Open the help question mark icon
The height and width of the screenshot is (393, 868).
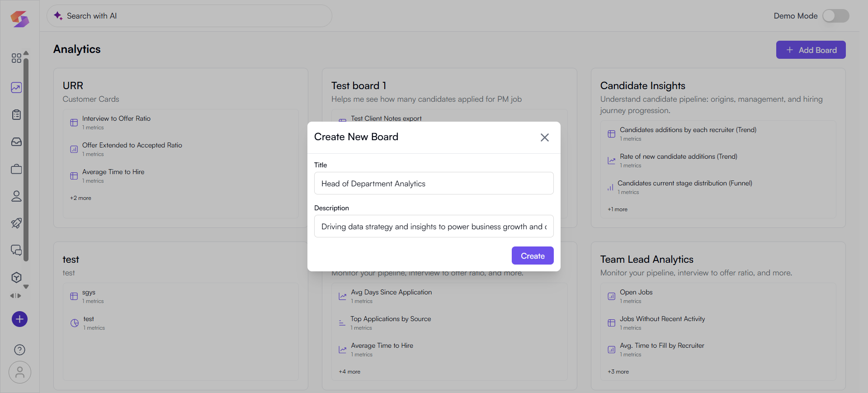click(19, 350)
